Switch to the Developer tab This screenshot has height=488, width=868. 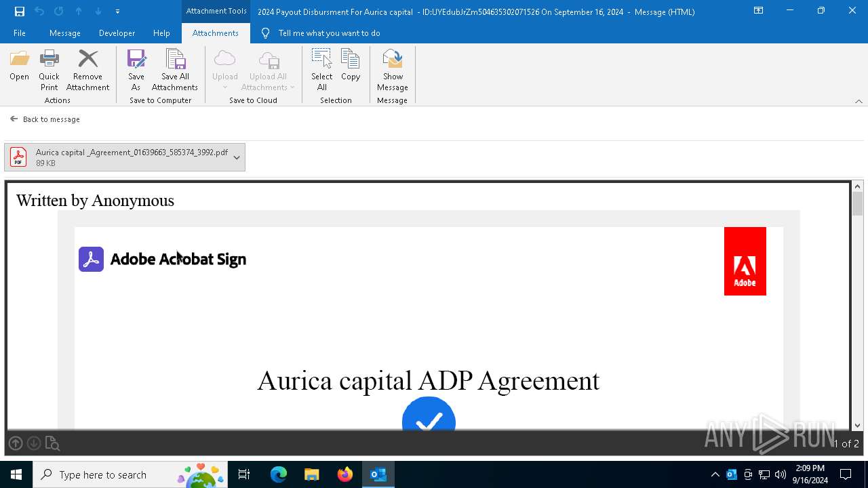tap(117, 33)
